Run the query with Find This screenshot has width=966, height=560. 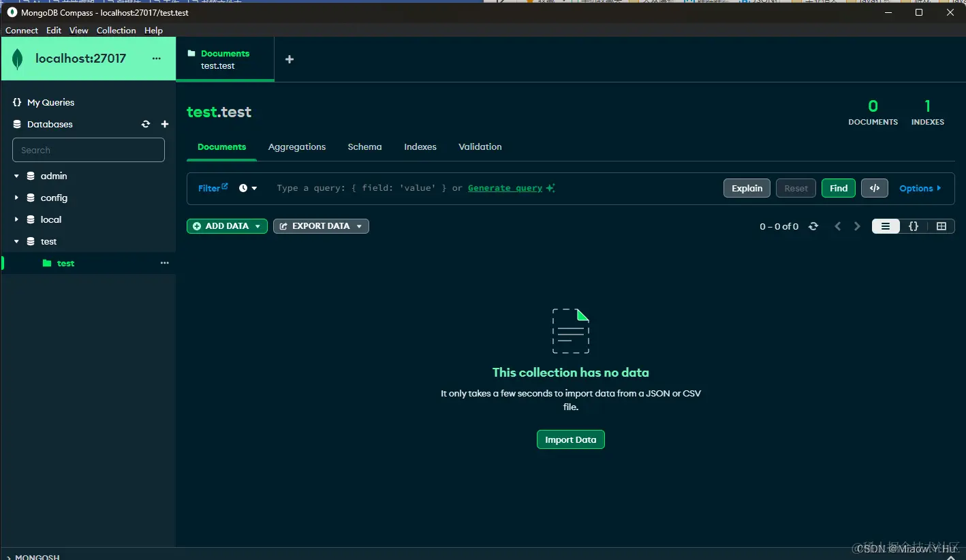(x=839, y=188)
